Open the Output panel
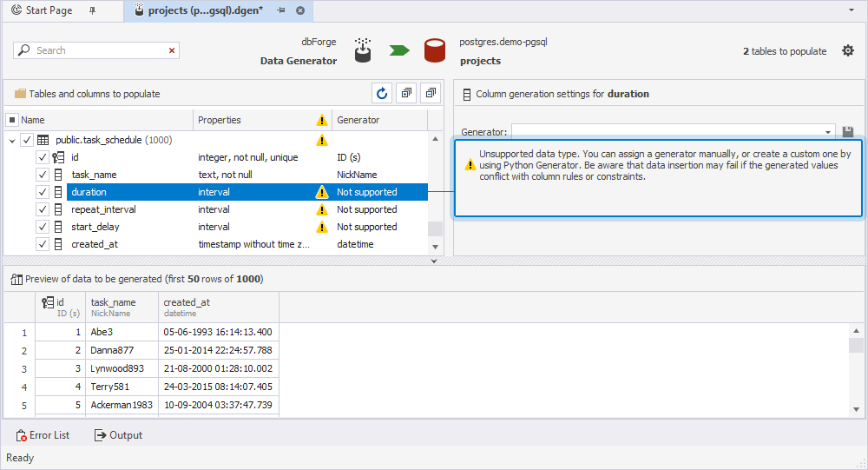 point(118,435)
